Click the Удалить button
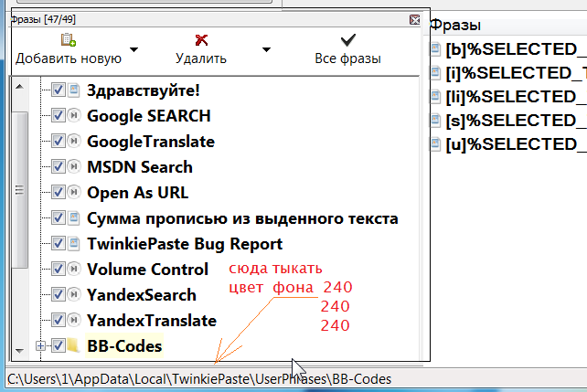Image resolution: width=587 pixels, height=392 pixels. click(201, 49)
